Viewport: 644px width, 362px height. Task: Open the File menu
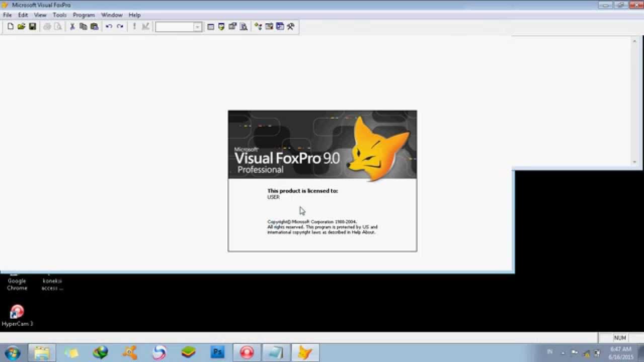pos(7,15)
